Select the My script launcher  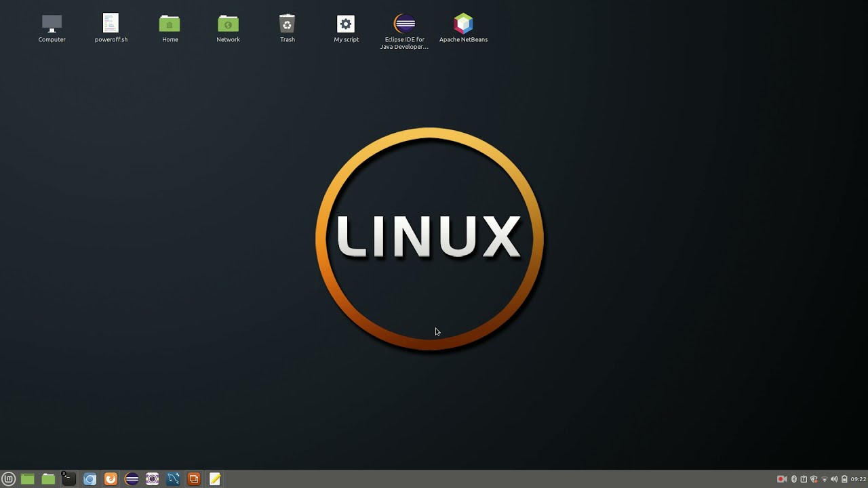[346, 28]
